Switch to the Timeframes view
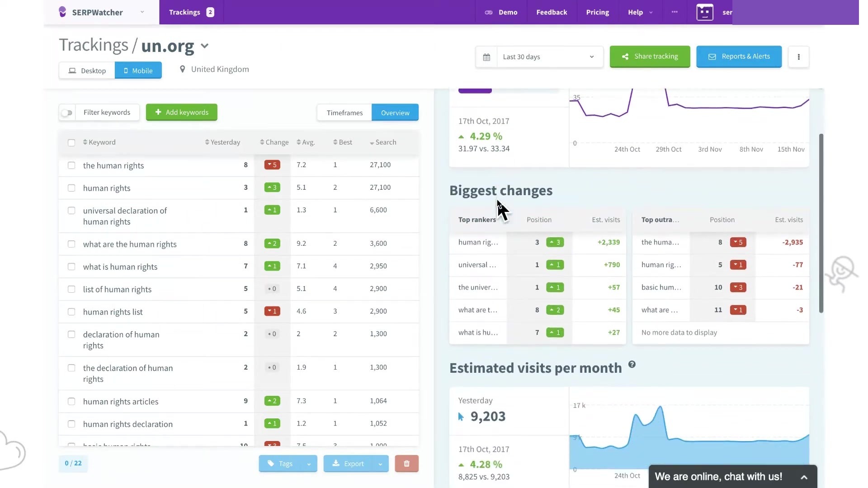 point(344,113)
